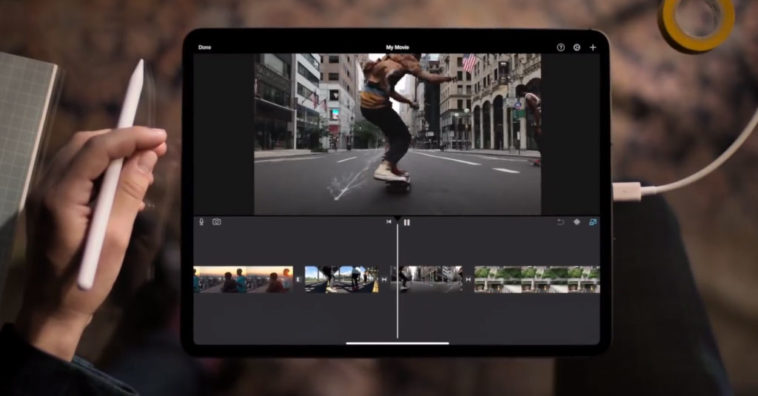
Task: Select the sunset friends clip in timeline
Action: (243, 279)
